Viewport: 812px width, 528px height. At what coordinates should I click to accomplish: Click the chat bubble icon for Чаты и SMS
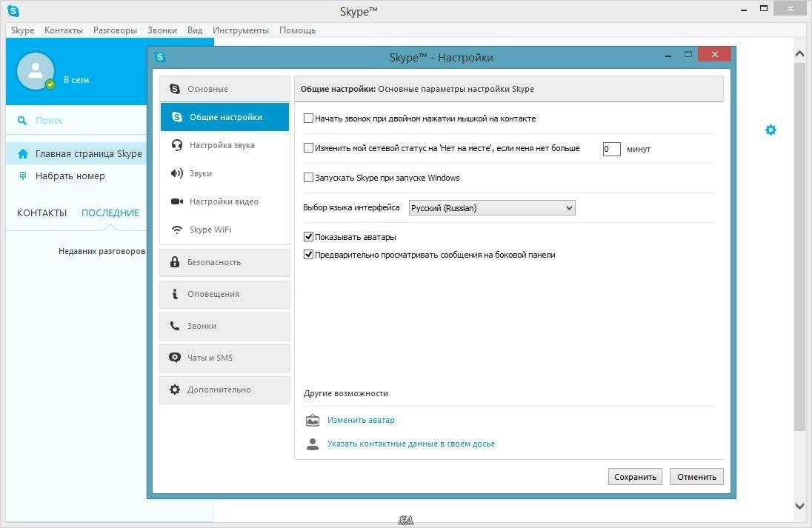[x=175, y=357]
